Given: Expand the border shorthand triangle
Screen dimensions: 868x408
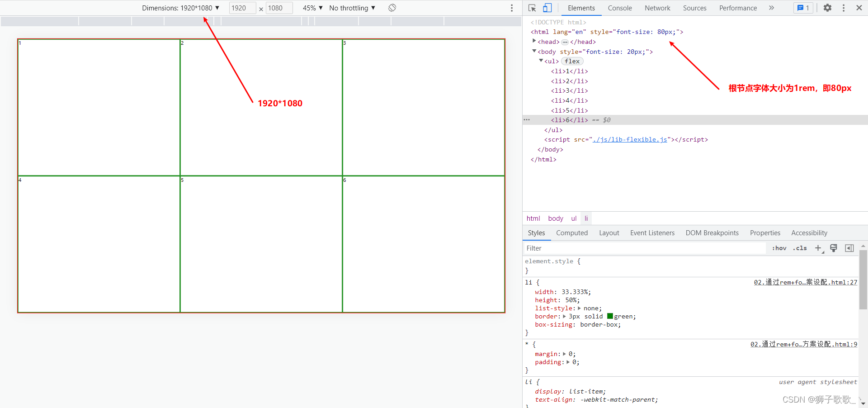Looking at the screenshot, I should (564, 316).
